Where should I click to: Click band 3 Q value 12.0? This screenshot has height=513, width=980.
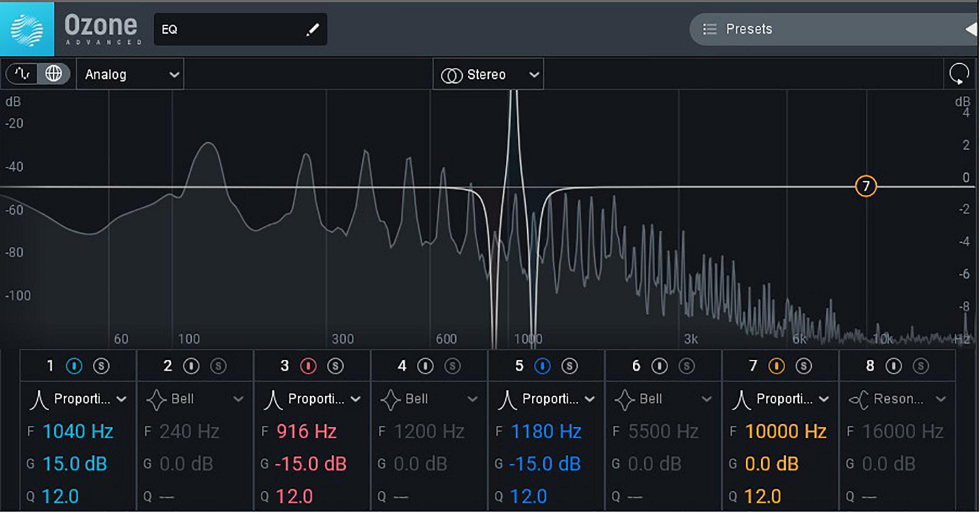pyautogui.click(x=294, y=497)
